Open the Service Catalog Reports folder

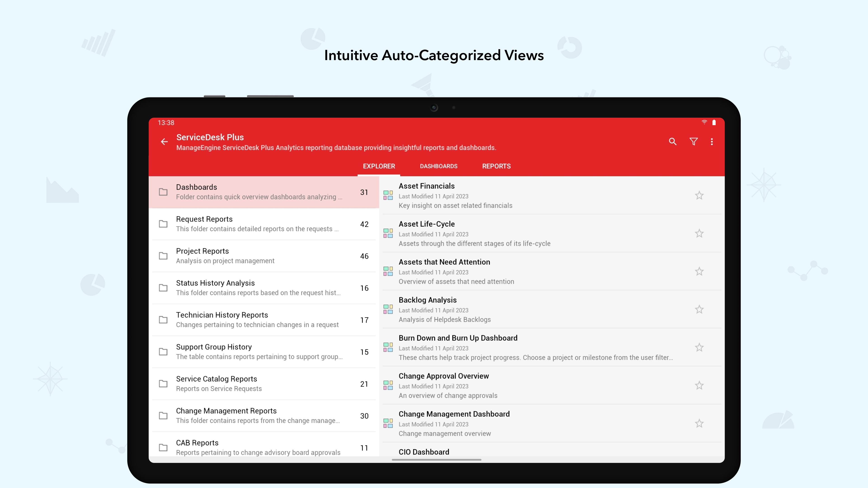(264, 384)
